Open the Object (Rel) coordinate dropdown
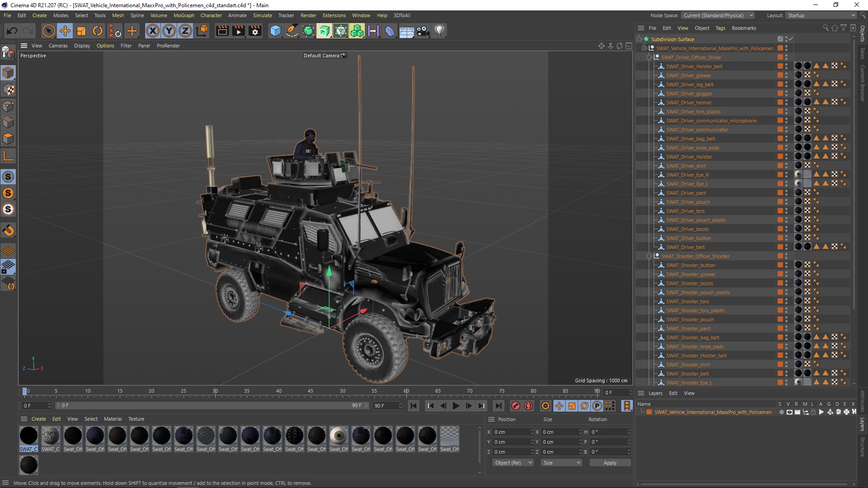The height and width of the screenshot is (488, 868). [513, 463]
